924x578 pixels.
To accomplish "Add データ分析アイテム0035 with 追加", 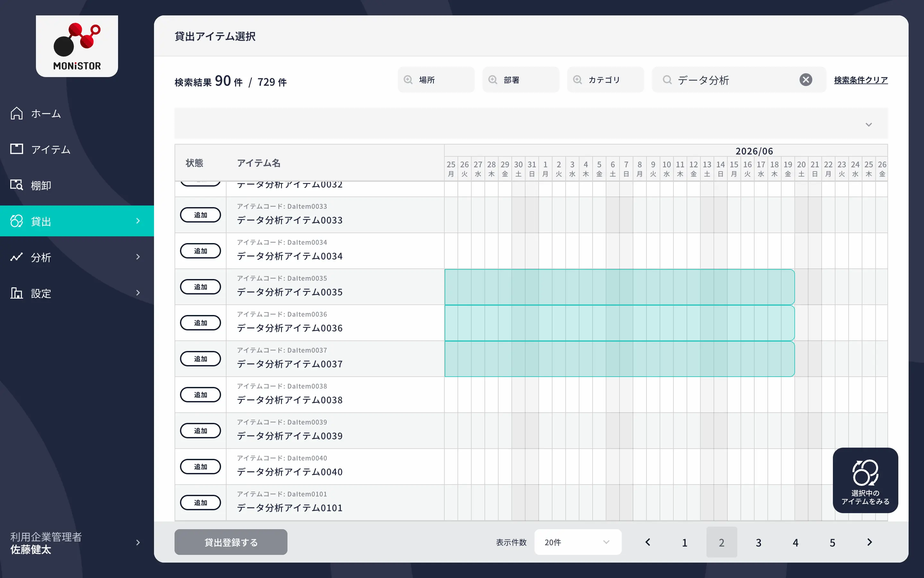I will coord(201,287).
